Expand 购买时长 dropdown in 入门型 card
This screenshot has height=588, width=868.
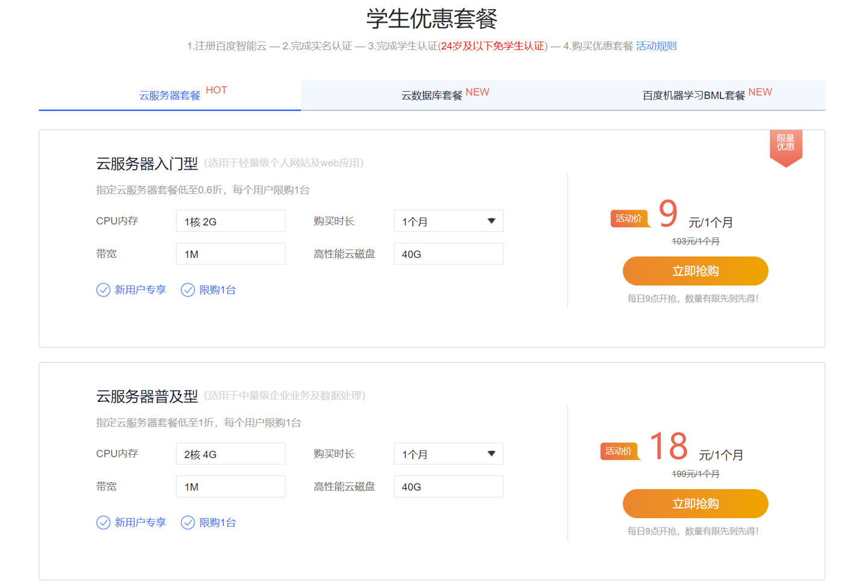(x=448, y=221)
